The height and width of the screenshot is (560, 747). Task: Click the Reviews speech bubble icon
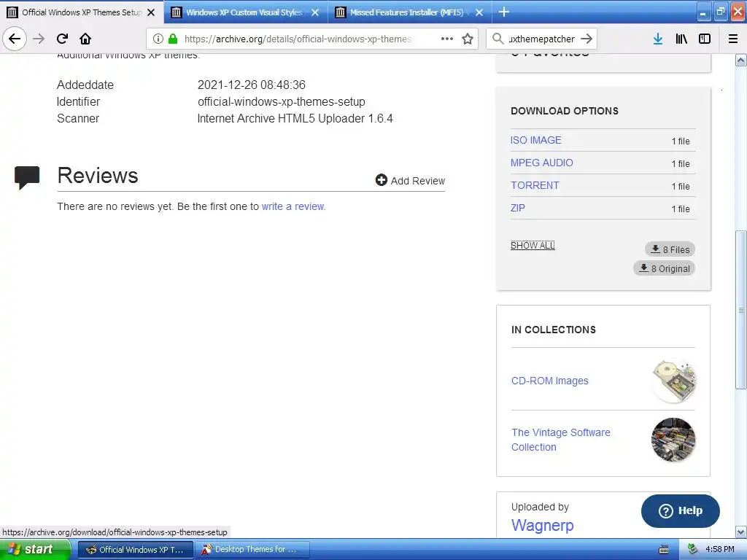[27, 177]
